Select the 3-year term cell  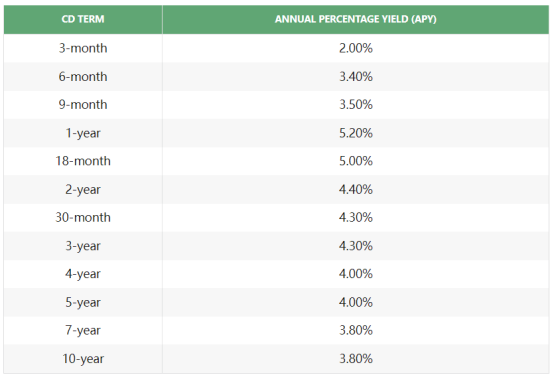click(83, 246)
